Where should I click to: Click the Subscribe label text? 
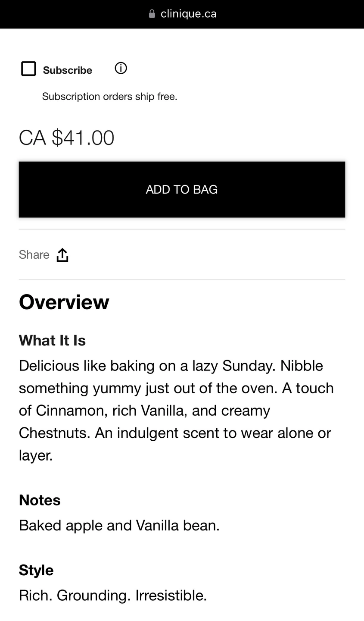[x=68, y=70]
